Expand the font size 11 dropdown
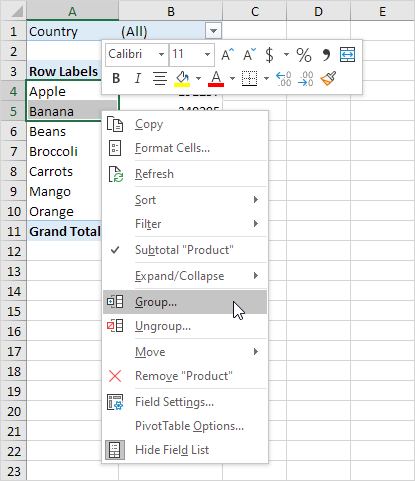 (207, 54)
